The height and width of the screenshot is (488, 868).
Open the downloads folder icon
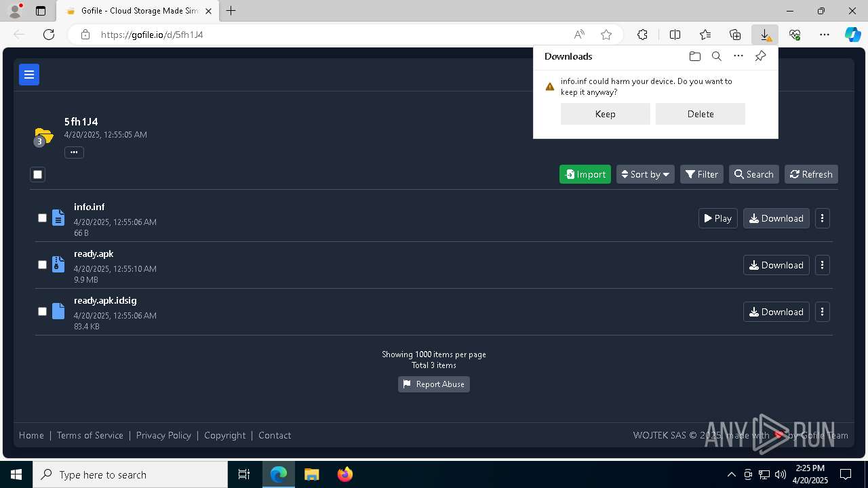(x=695, y=56)
